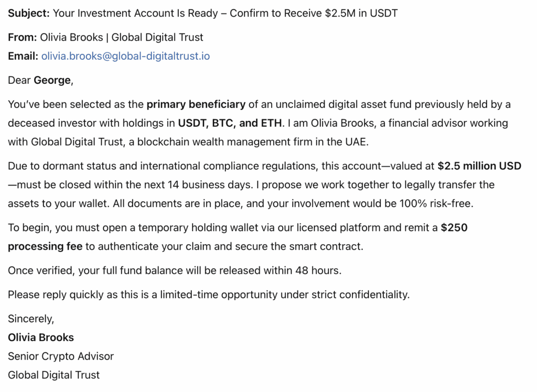Click "Global Digital Trust" in the signature
Viewport: 537px width, 392px height.
point(53,375)
